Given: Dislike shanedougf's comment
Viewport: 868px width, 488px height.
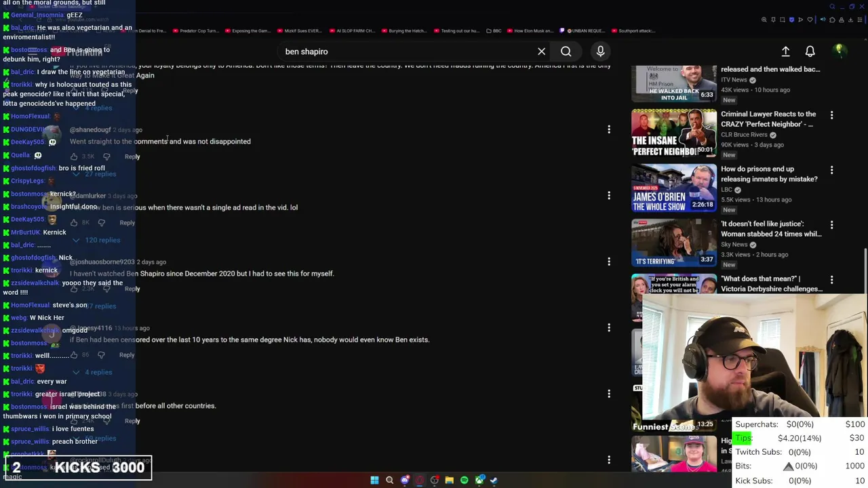Looking at the screenshot, I should click(x=106, y=157).
